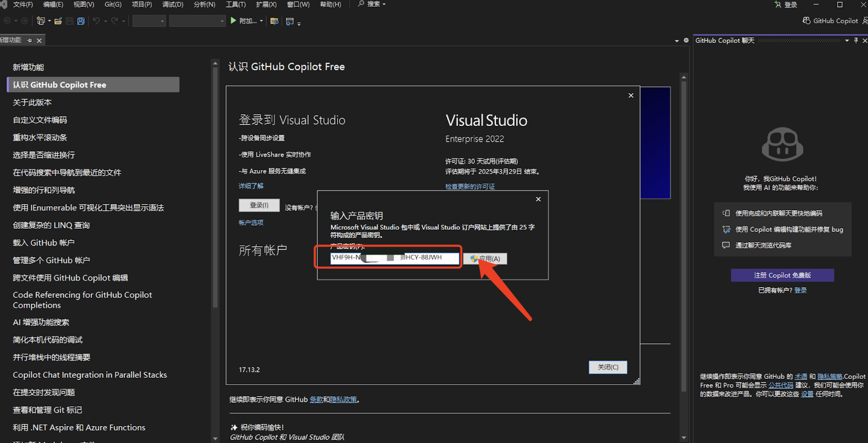Image resolution: width=868 pixels, height=443 pixels.
Task: Click the Apply (应用) button for the product key
Action: 485,259
